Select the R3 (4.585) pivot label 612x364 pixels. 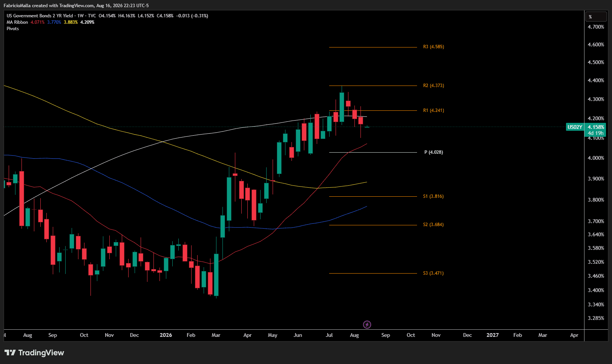coord(434,47)
